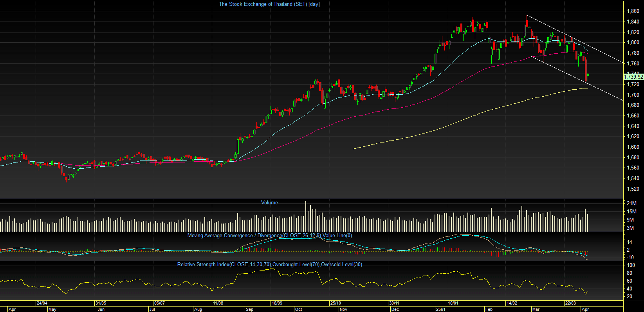Select the Nov month marker on the time axis
Viewport: 644px width, 312px height.
[343, 309]
